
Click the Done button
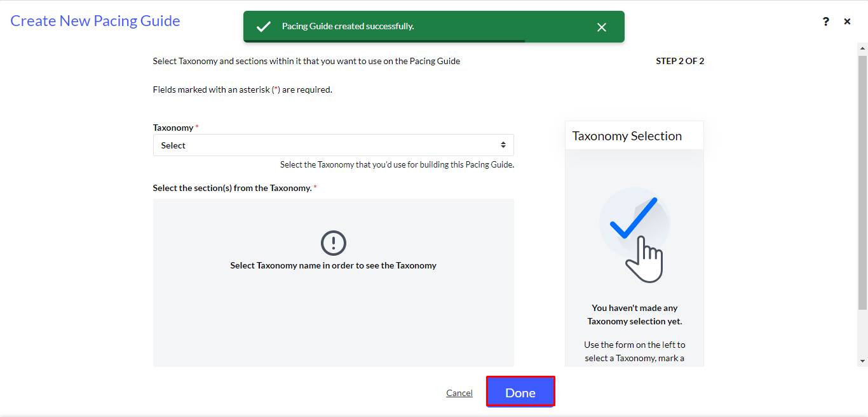click(520, 392)
